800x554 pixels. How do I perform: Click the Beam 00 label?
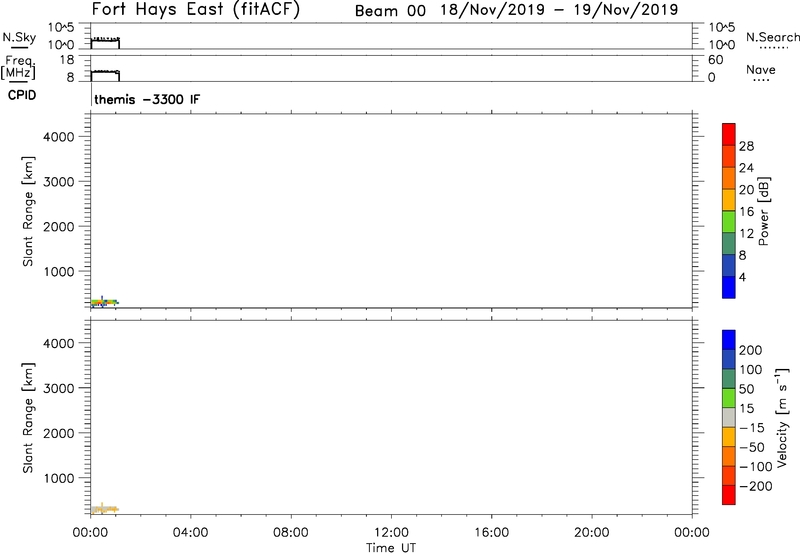coord(390,11)
